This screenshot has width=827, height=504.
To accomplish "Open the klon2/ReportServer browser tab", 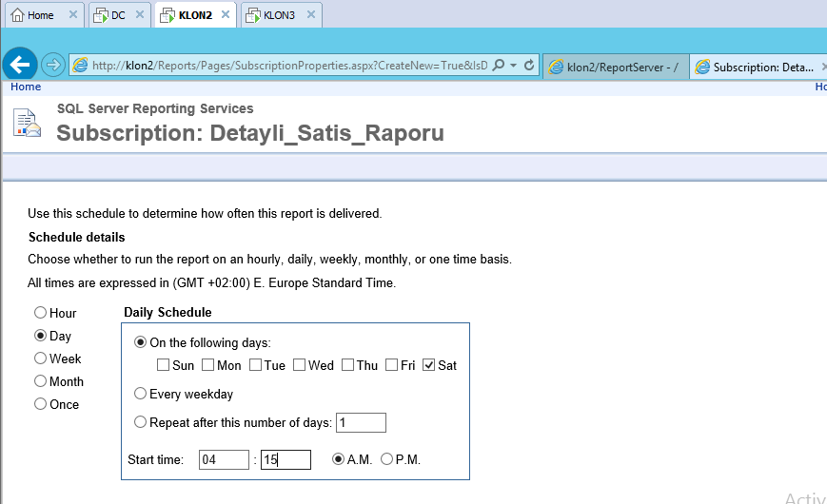I will tap(616, 67).
